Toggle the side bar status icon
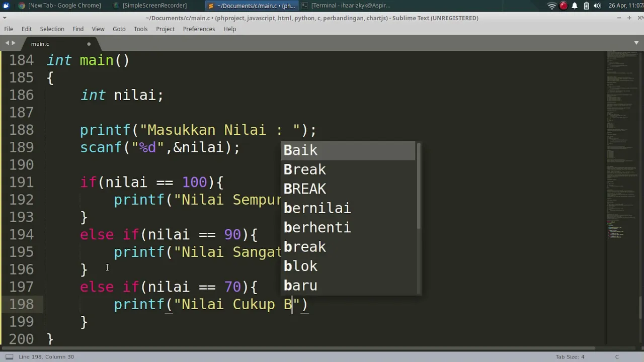The image size is (644, 362). pyautogui.click(x=9, y=357)
